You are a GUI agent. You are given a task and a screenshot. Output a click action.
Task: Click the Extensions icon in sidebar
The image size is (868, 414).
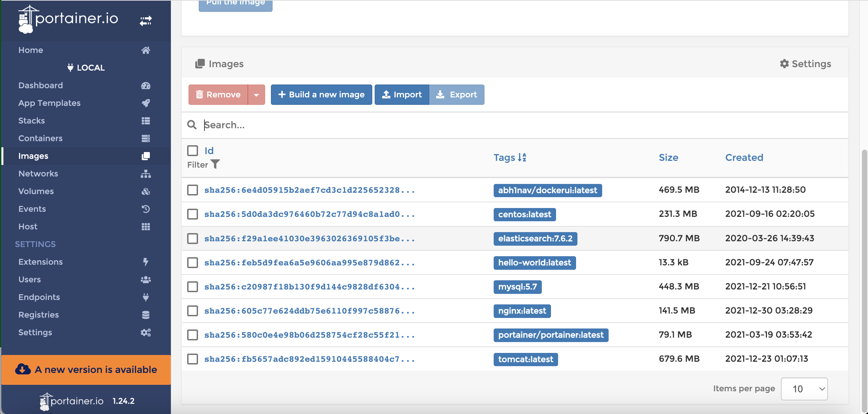pos(145,261)
